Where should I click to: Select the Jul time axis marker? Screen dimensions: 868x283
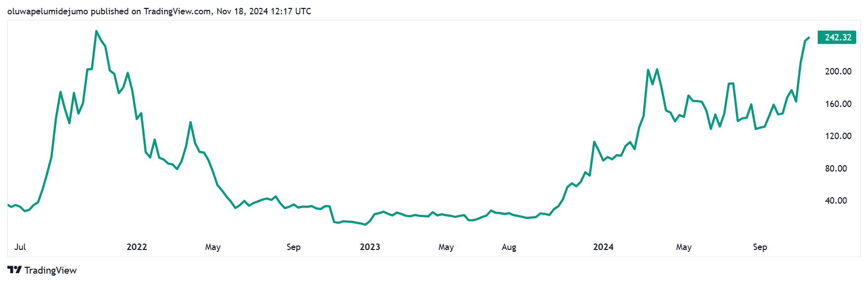tap(20, 247)
